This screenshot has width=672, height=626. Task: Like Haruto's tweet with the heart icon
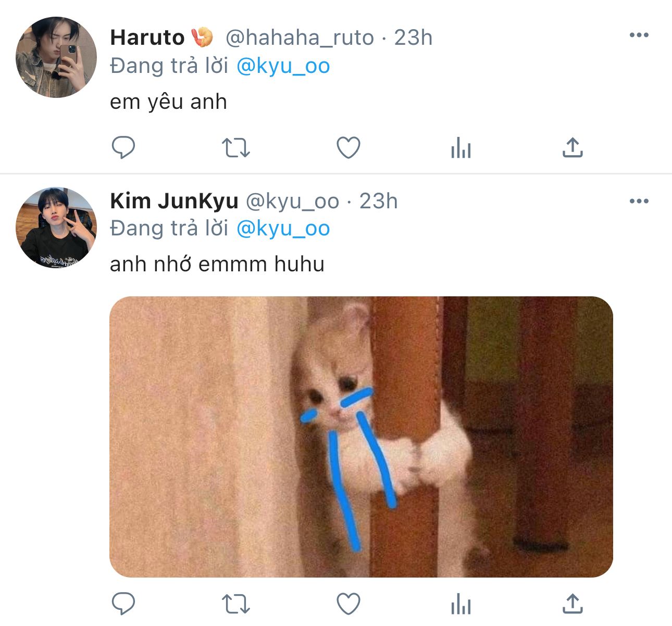[x=349, y=147]
